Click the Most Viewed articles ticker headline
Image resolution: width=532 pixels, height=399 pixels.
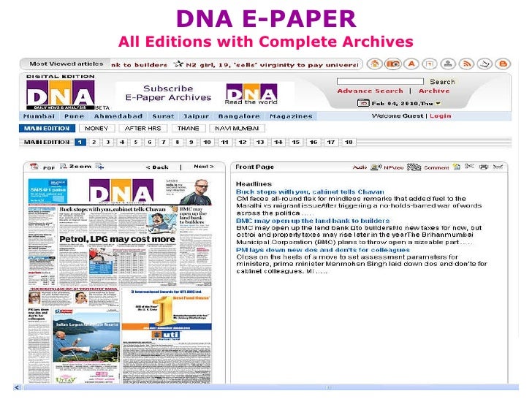click(236, 64)
